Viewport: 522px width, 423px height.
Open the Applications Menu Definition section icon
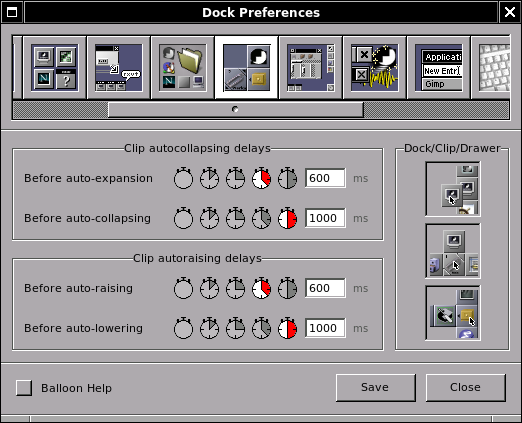[439, 68]
